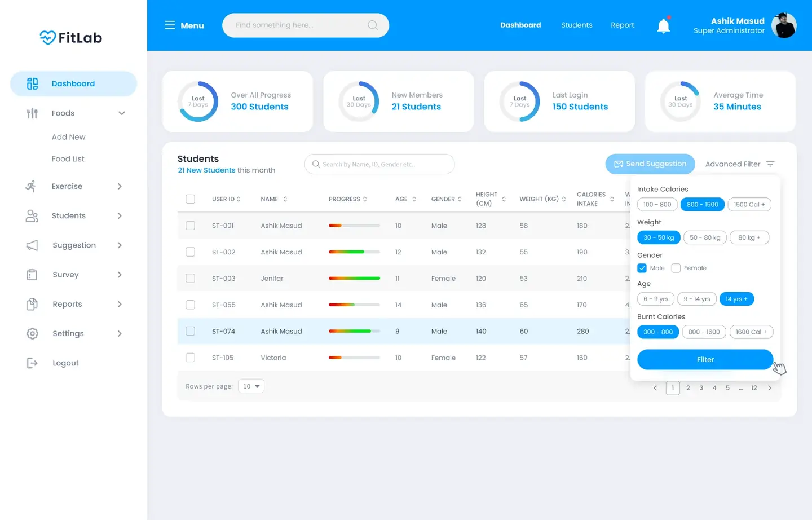Expand the Reports sidebar chevron
The height and width of the screenshot is (520, 812).
pyautogui.click(x=120, y=304)
